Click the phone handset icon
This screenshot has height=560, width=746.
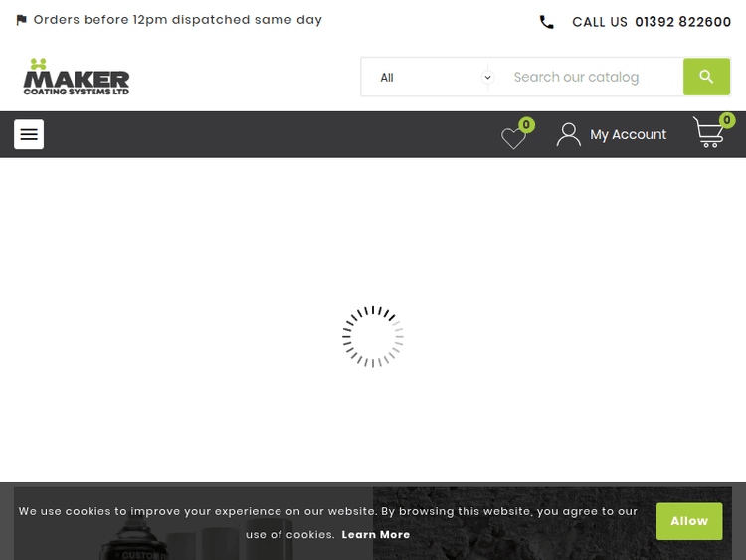click(x=547, y=22)
